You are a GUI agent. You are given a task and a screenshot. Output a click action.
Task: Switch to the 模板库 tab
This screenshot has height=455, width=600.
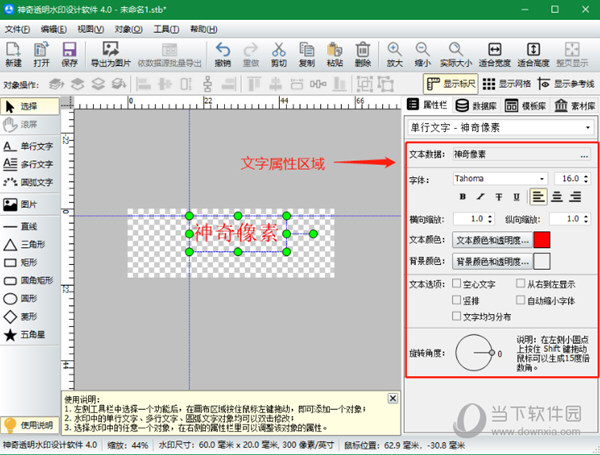(525, 105)
